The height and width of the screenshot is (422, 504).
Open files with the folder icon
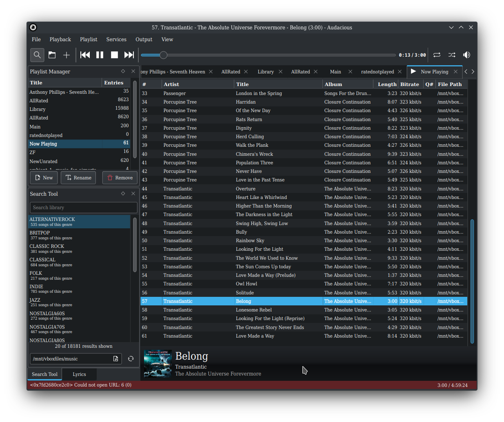pos(52,55)
